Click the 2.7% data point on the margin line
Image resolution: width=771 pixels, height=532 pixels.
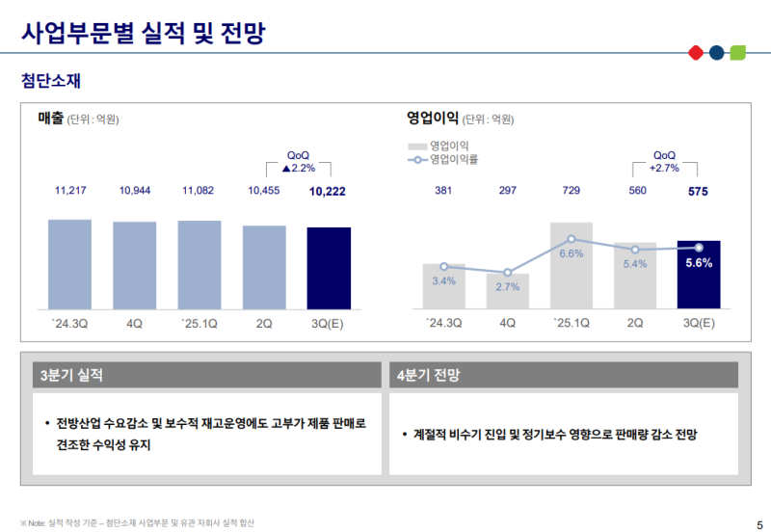(x=508, y=273)
